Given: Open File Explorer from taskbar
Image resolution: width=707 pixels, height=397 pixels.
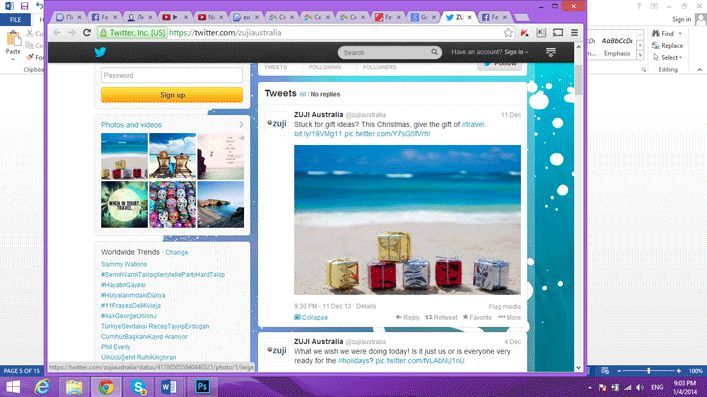Looking at the screenshot, I should (74, 387).
